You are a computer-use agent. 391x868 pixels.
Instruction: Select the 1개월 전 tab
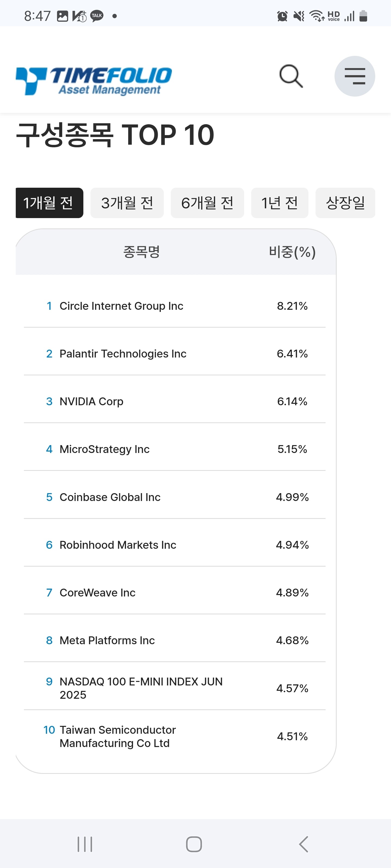click(x=49, y=203)
